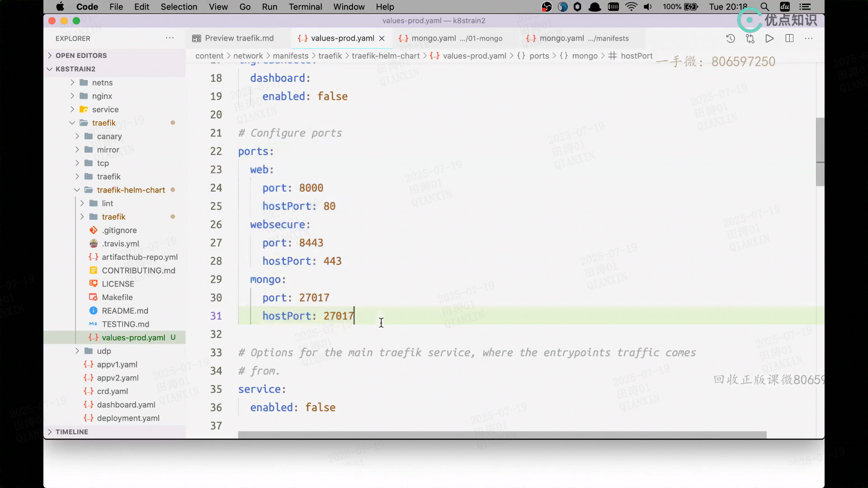Click the open changes compare icon
This screenshot has height=488, width=868.
tap(750, 38)
